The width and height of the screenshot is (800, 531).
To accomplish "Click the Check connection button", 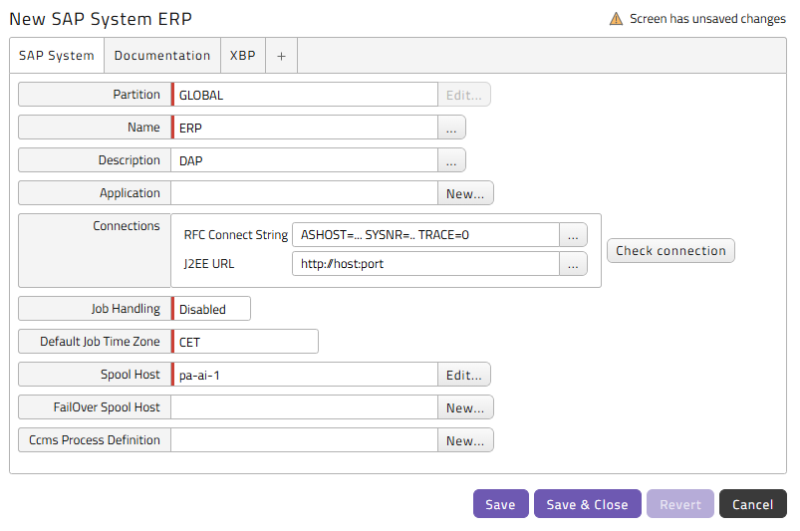I will [671, 250].
